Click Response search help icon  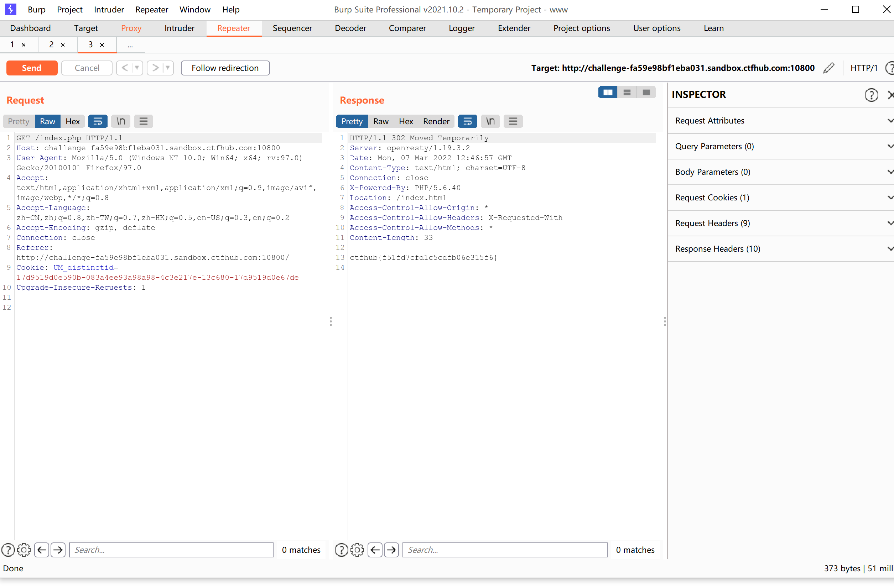pos(342,550)
